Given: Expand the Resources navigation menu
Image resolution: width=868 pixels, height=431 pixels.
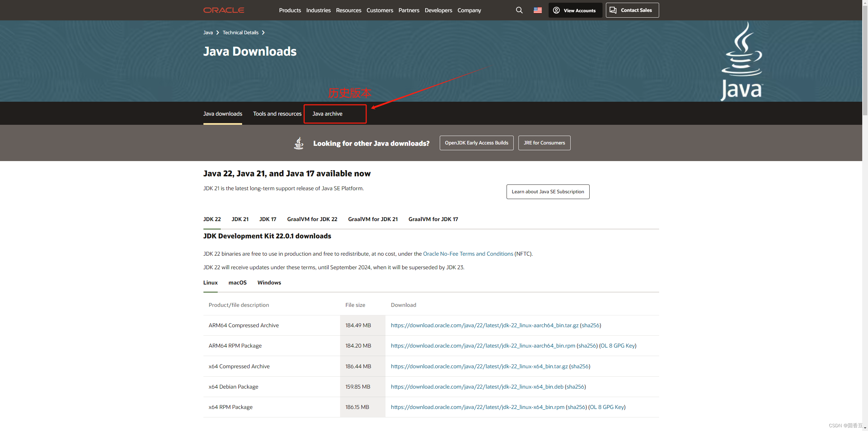Looking at the screenshot, I should (348, 10).
